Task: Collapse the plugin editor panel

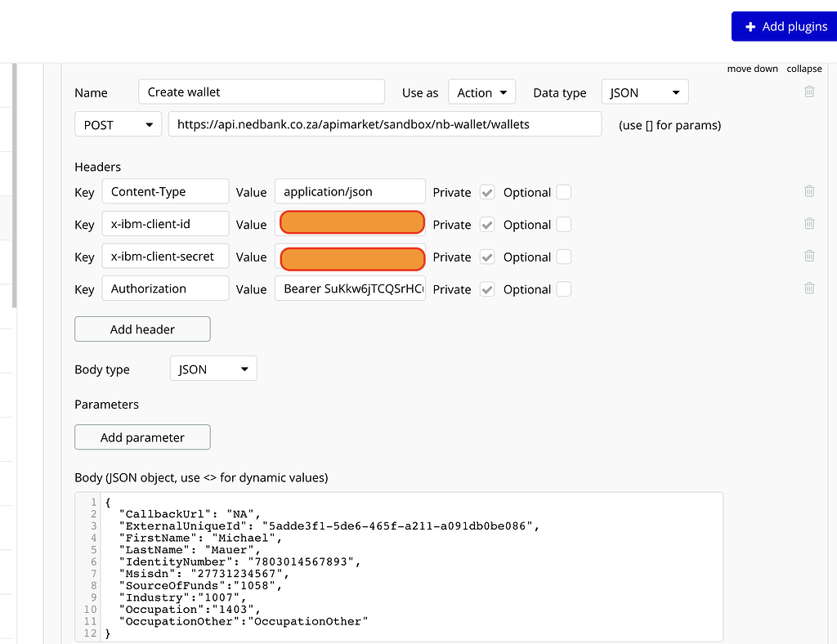Action: pyautogui.click(x=803, y=69)
